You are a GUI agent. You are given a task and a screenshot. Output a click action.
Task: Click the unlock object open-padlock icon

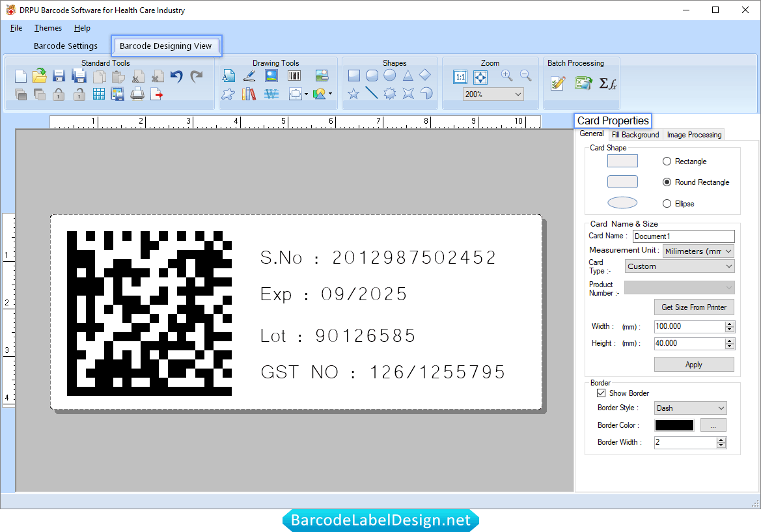tap(79, 94)
